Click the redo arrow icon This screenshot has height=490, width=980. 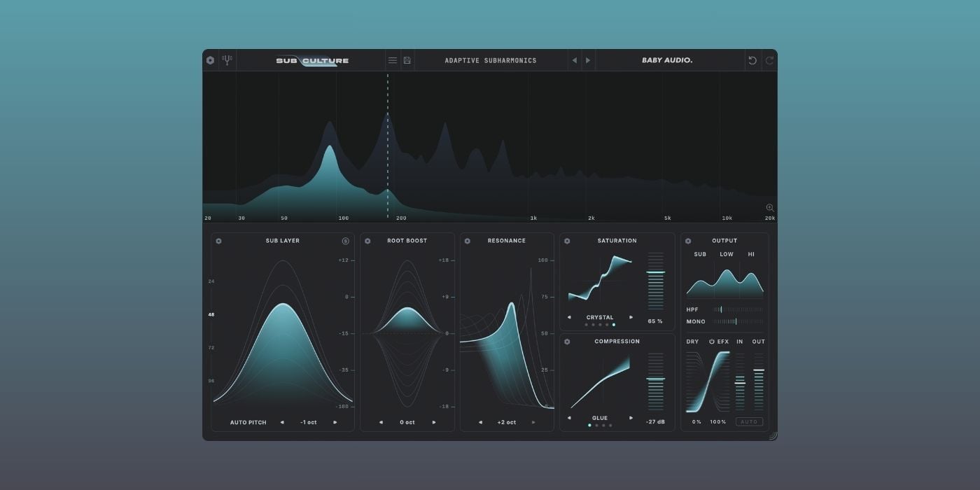769,60
